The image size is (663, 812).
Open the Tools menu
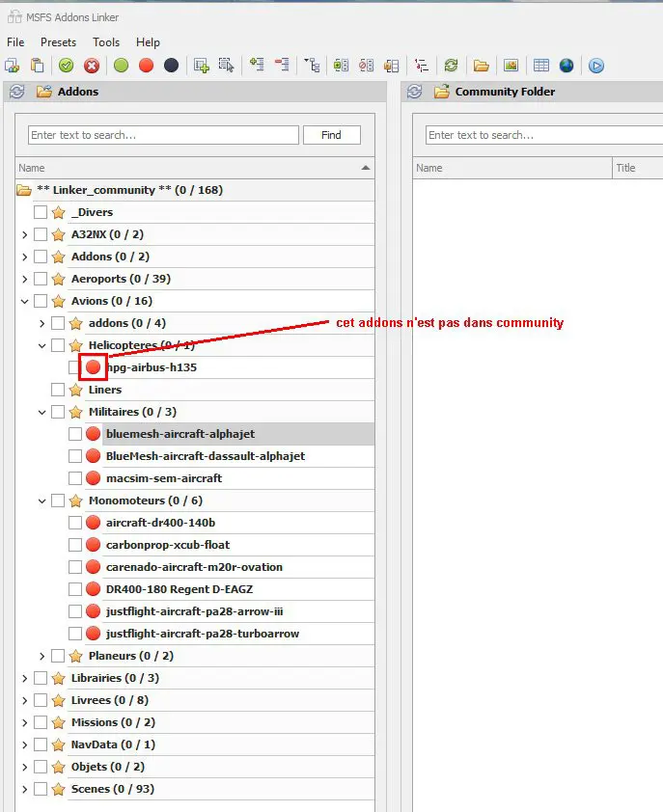tap(106, 41)
